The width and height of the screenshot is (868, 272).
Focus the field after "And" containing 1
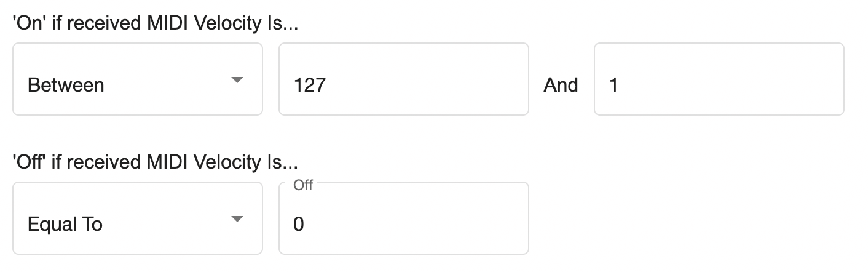(x=718, y=79)
